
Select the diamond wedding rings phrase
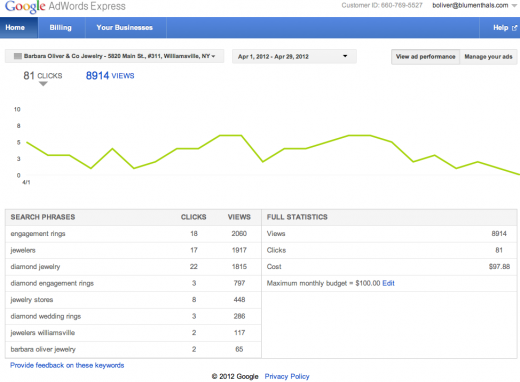click(x=46, y=316)
